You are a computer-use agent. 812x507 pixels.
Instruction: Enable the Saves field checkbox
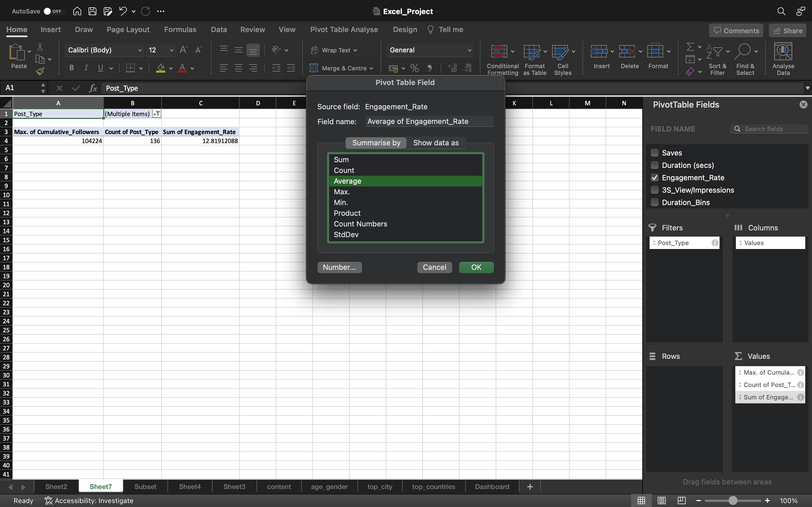(655, 153)
